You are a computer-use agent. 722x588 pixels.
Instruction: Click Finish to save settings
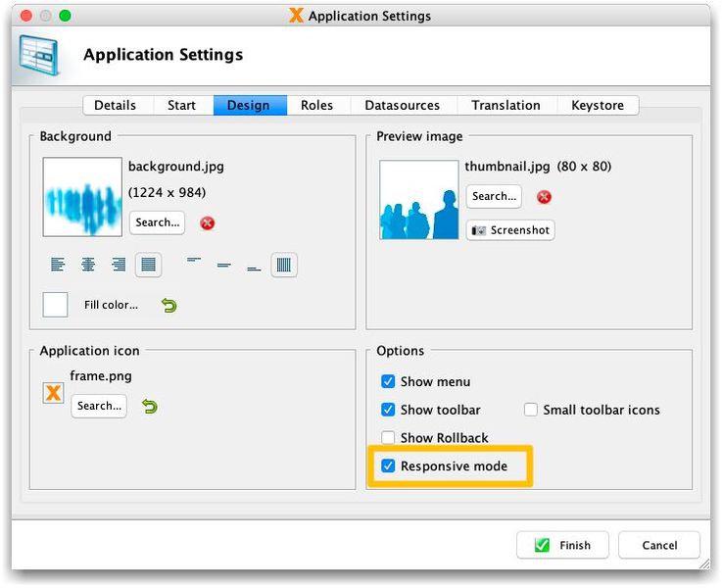click(562, 545)
